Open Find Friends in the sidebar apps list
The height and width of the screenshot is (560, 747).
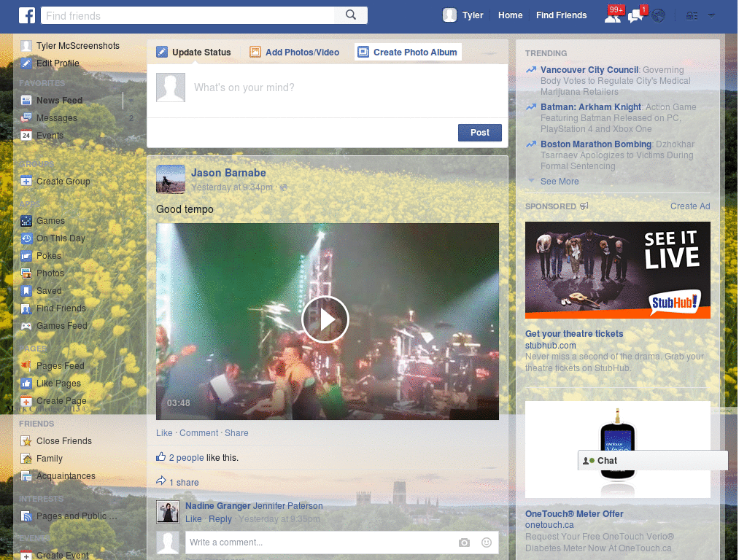click(x=53, y=308)
